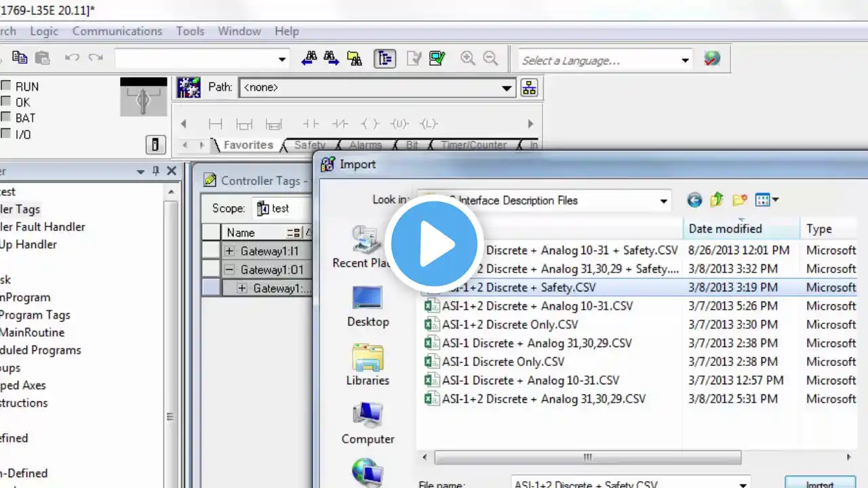868x488 pixels.
Task: Insert an Output Unlatch (U) coil
Action: pos(399,124)
